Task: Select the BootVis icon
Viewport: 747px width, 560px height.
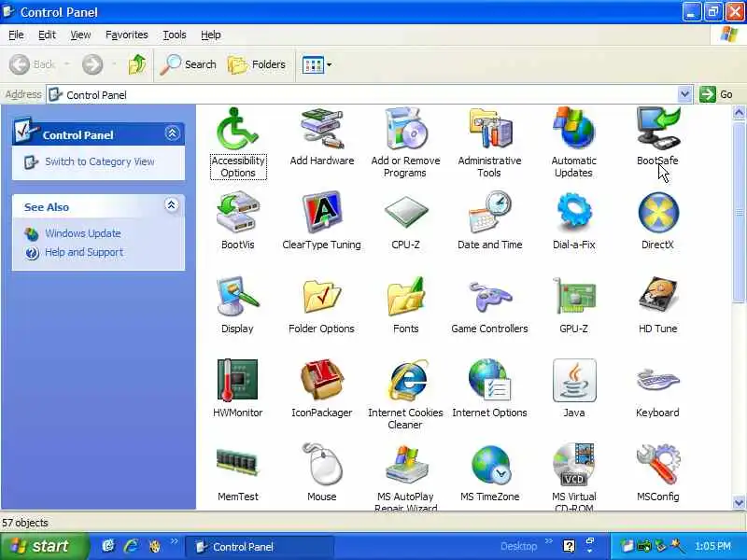Action: [x=237, y=213]
